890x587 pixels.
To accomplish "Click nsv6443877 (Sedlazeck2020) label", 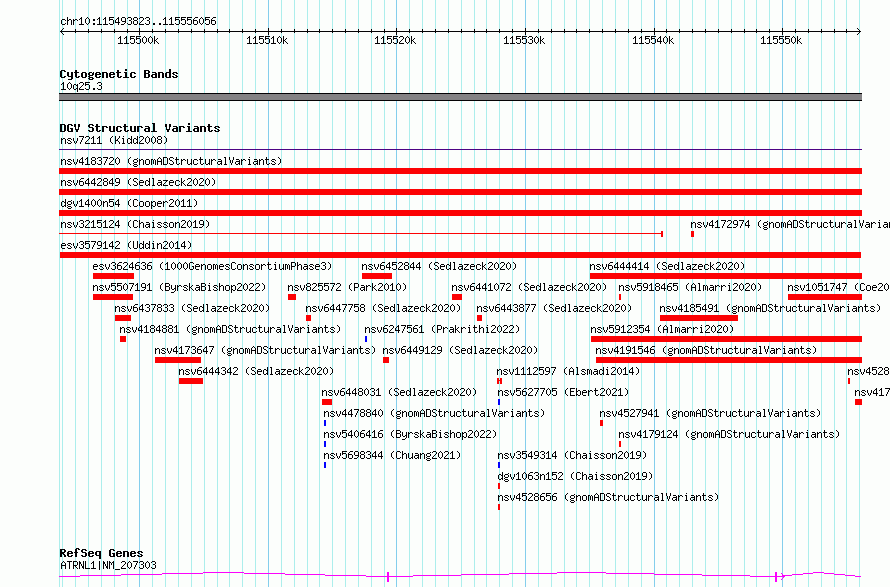I will [554, 308].
